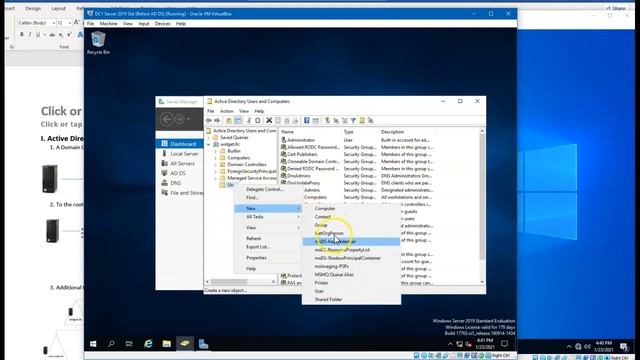Select Shared Folder in the New submenu
640x360 pixels.
[x=351, y=299]
